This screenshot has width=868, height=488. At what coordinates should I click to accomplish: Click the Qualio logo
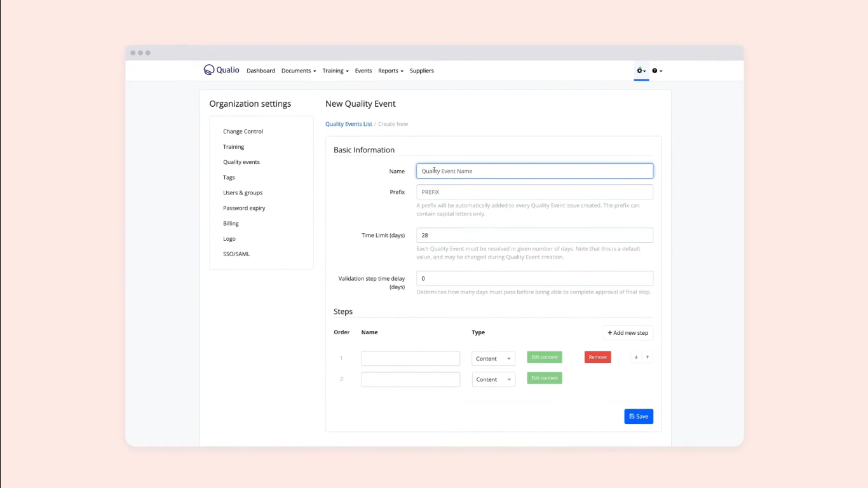click(221, 70)
